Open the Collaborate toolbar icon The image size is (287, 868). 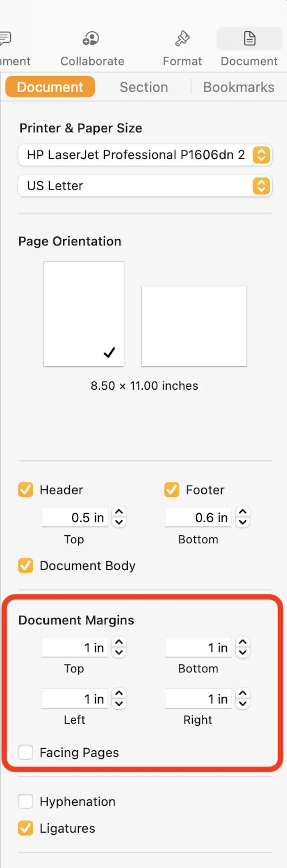(x=91, y=39)
